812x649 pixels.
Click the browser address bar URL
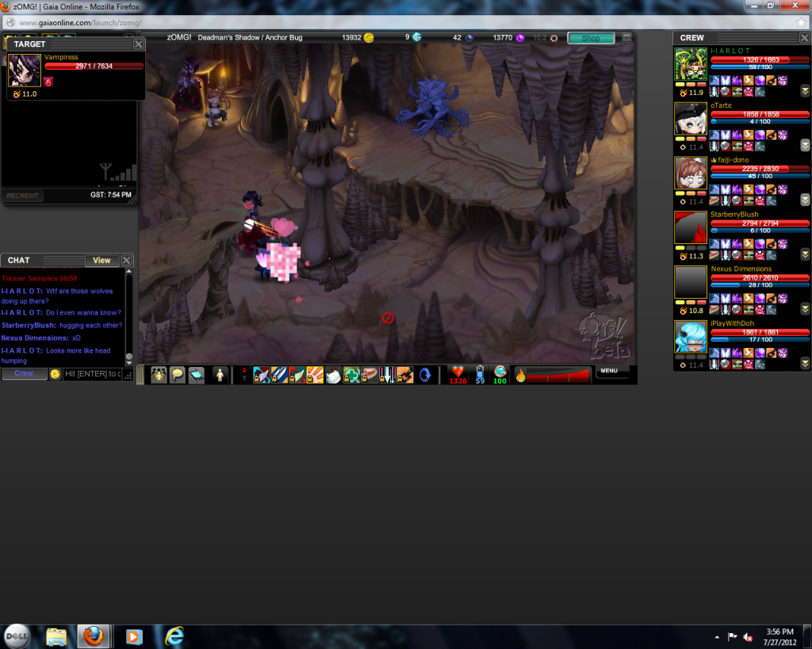80,23
